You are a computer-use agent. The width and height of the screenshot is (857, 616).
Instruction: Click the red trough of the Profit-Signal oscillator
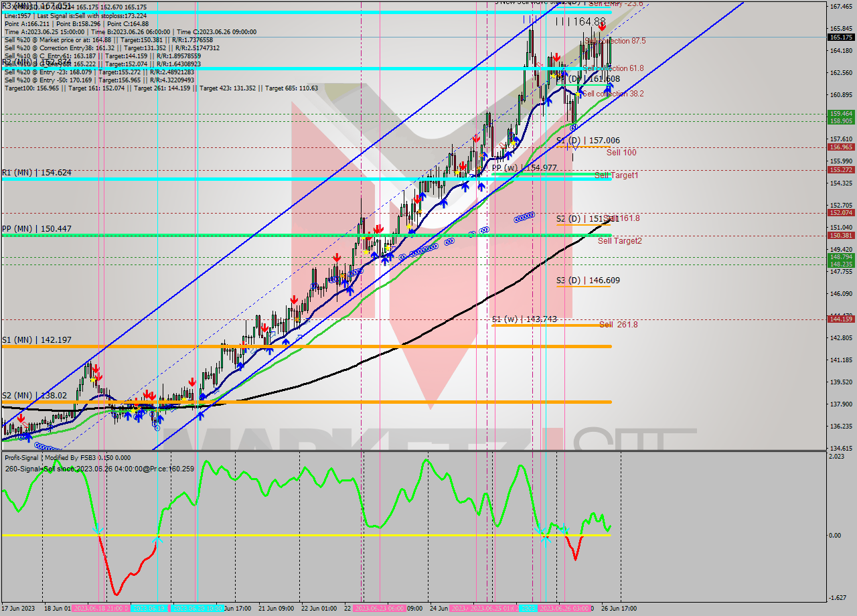click(x=116, y=593)
